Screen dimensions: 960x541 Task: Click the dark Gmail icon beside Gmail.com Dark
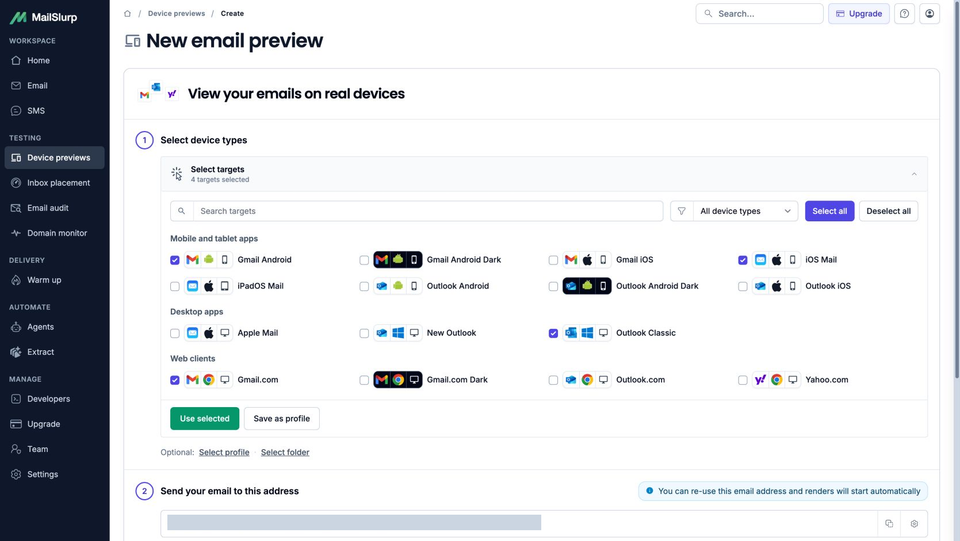381,379
